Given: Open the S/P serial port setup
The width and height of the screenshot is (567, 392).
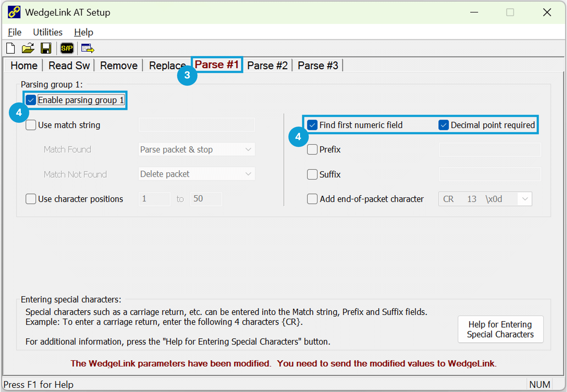Looking at the screenshot, I should (x=67, y=48).
